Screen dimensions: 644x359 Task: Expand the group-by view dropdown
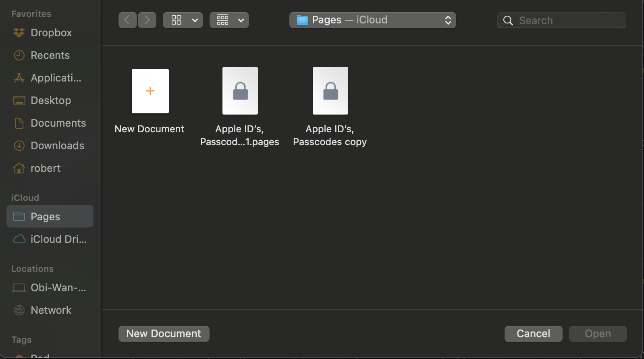point(229,20)
